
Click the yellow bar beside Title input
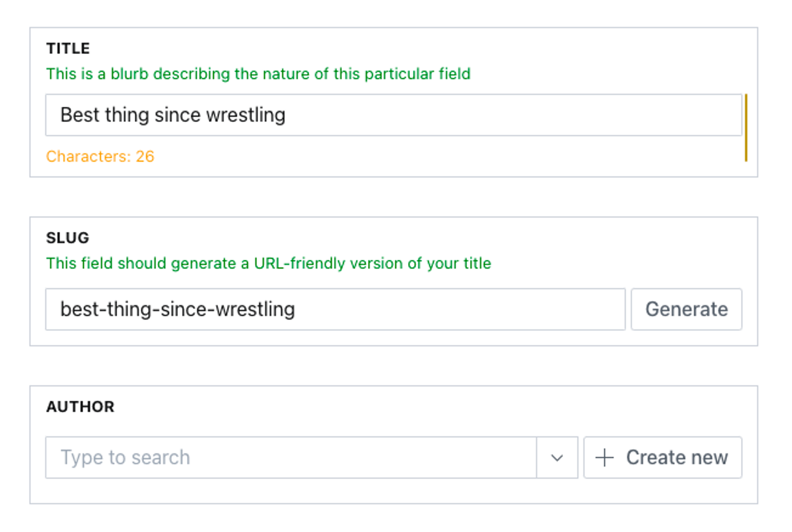(746, 128)
